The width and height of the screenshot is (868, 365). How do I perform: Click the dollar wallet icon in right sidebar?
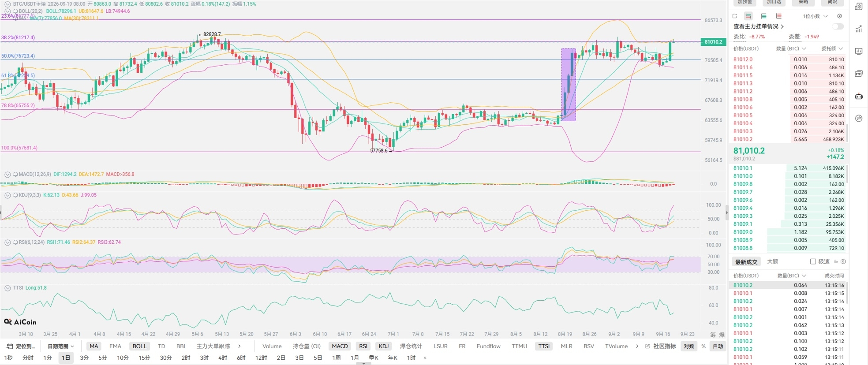(859, 6)
